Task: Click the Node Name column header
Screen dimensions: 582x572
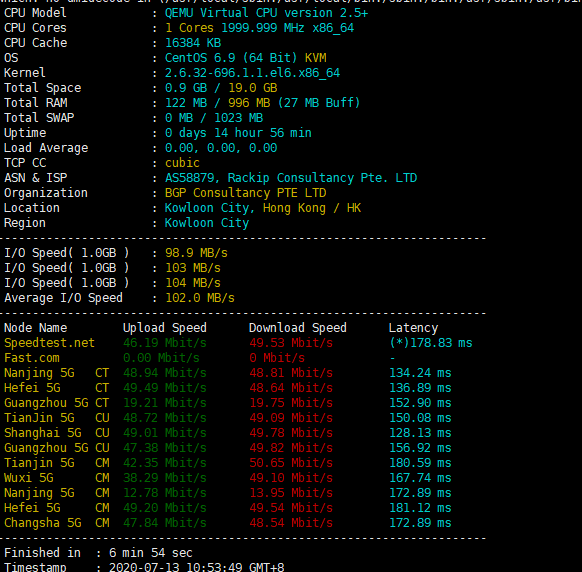Action: coord(36,328)
